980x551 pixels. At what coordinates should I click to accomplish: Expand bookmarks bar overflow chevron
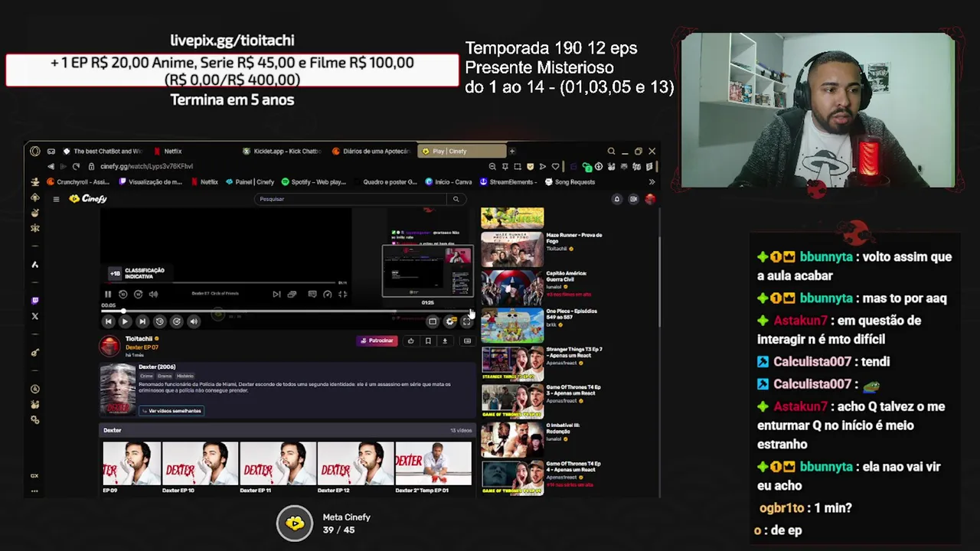pyautogui.click(x=652, y=182)
